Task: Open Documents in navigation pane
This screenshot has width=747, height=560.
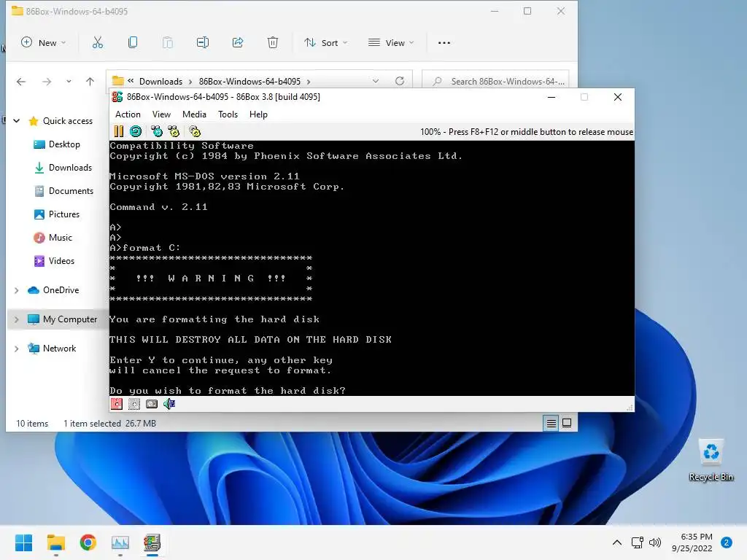Action: click(71, 191)
